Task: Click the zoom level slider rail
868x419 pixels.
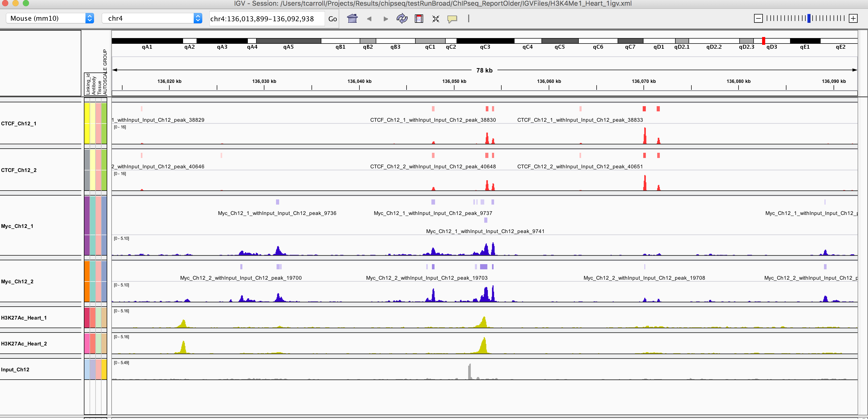Action: click(x=805, y=19)
